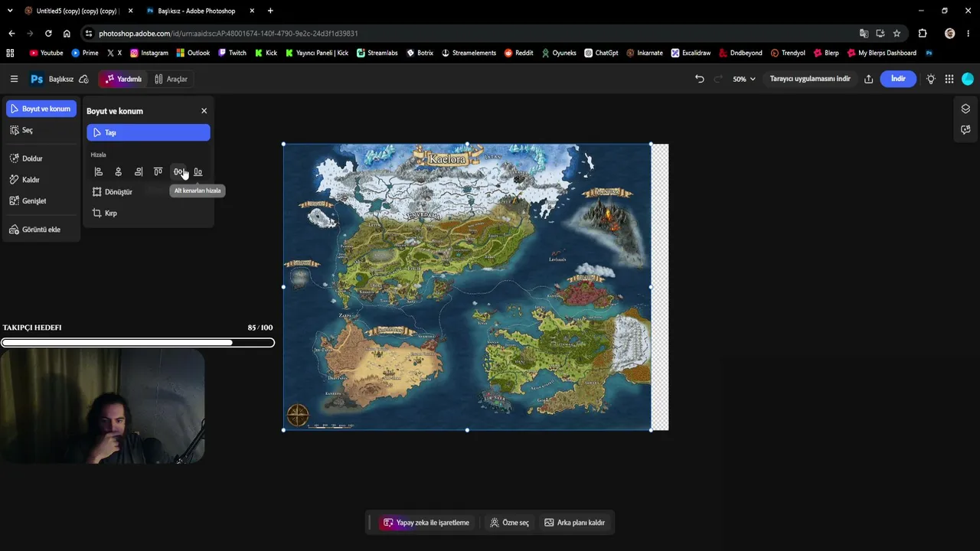Screen dimensions: 980x551
Task: Click the Başlıksız document title
Action: pos(61,79)
